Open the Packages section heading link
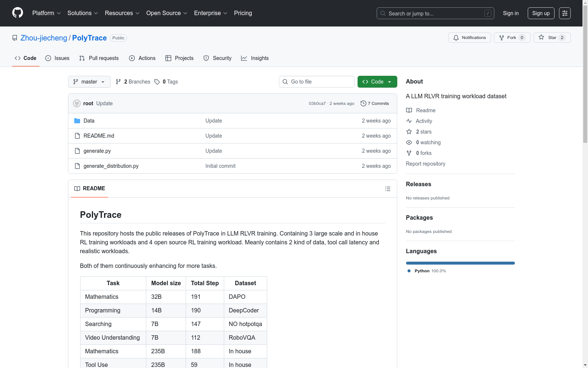Image resolution: width=588 pixels, height=368 pixels. pos(419,217)
